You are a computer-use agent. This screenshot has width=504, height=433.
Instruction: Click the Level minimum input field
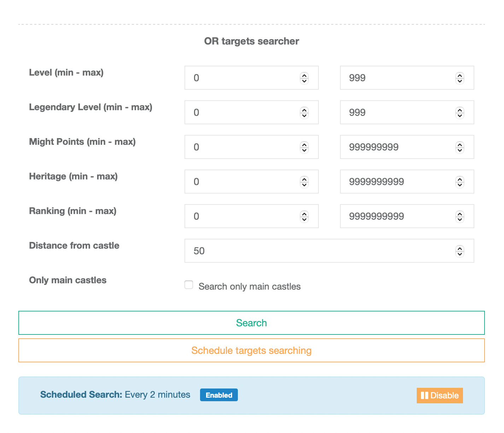244,78
